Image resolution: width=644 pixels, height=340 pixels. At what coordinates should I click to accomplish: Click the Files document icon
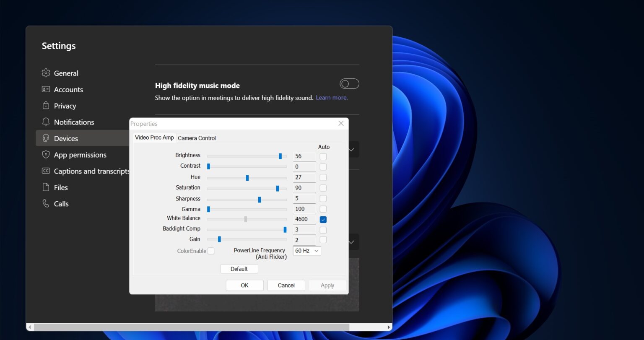(46, 187)
